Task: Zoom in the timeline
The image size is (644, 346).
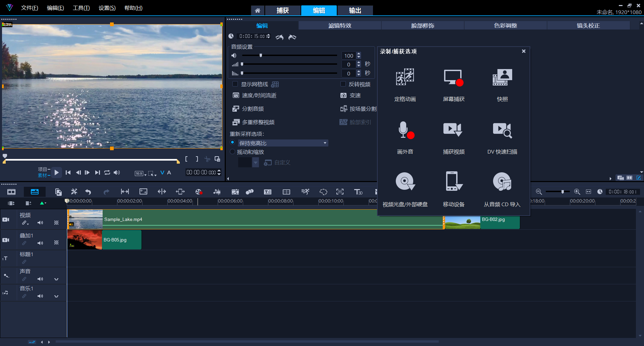Action: click(577, 191)
